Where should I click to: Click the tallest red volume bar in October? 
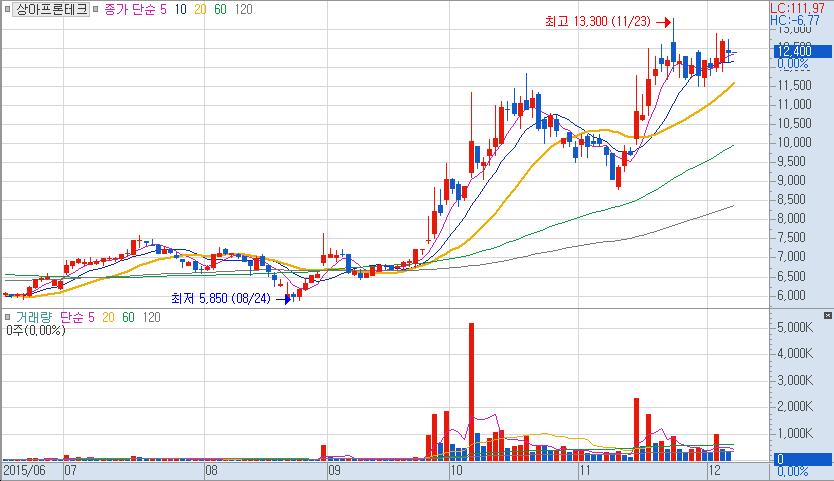pos(471,390)
